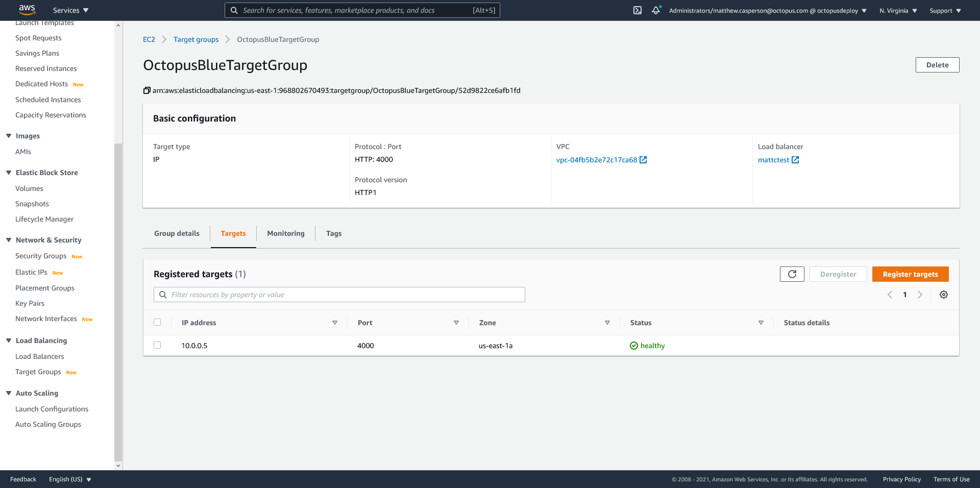Open table preferences gear icon
This screenshot has height=488, width=980.
click(x=944, y=295)
